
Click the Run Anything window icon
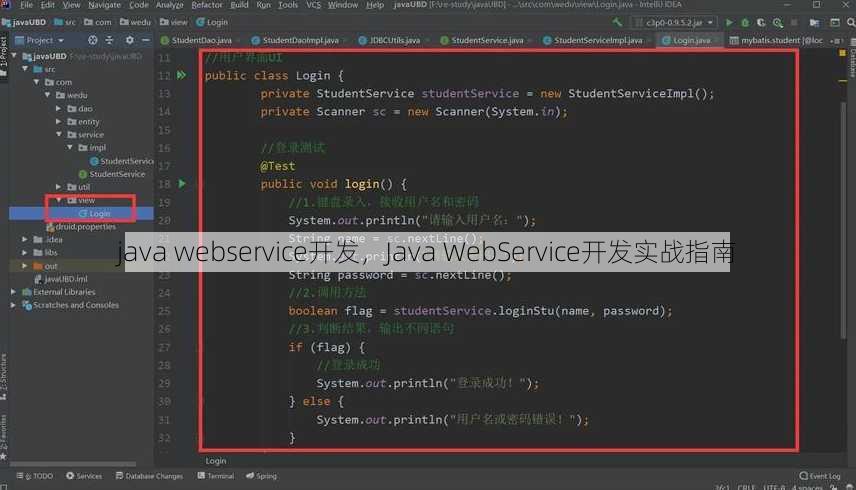point(835,22)
